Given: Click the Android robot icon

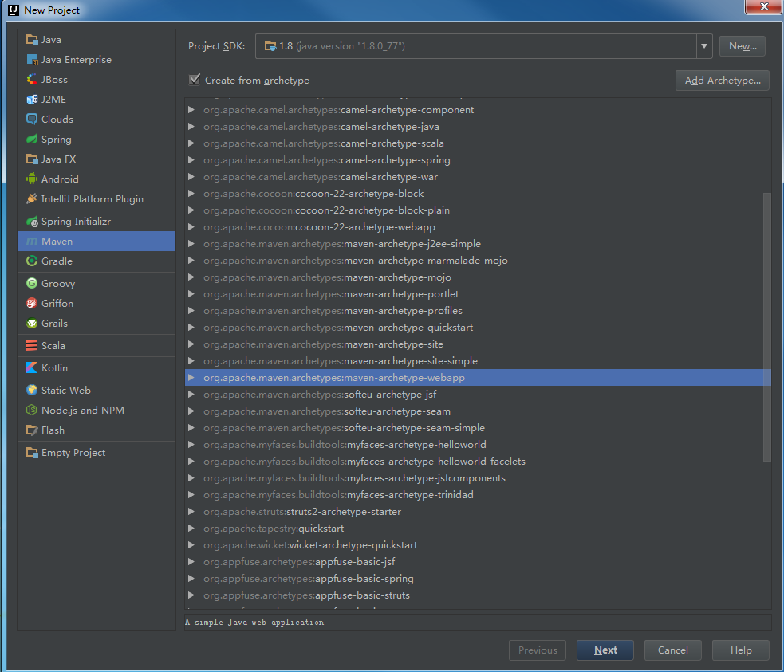Looking at the screenshot, I should click(32, 179).
